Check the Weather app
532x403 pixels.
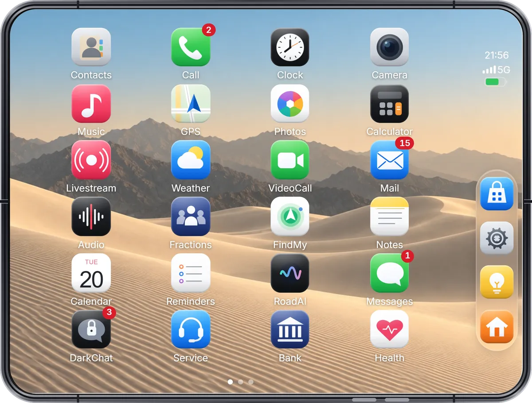click(x=191, y=160)
